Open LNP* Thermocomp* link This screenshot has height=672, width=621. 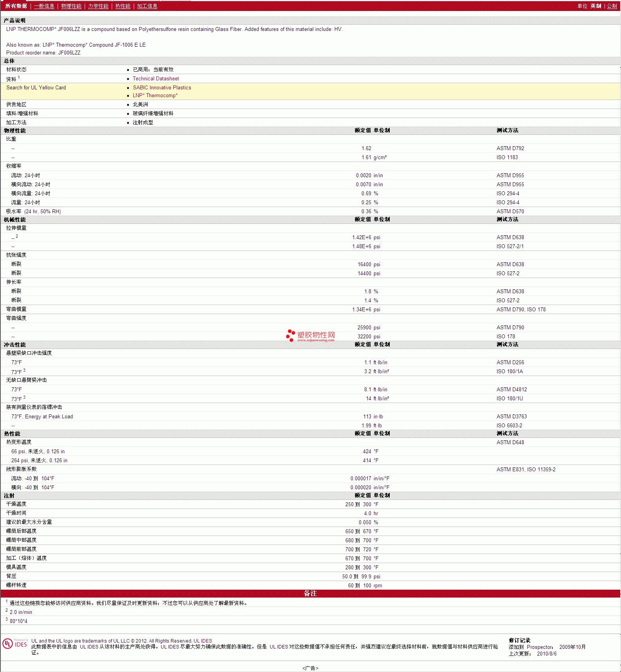tap(155, 95)
